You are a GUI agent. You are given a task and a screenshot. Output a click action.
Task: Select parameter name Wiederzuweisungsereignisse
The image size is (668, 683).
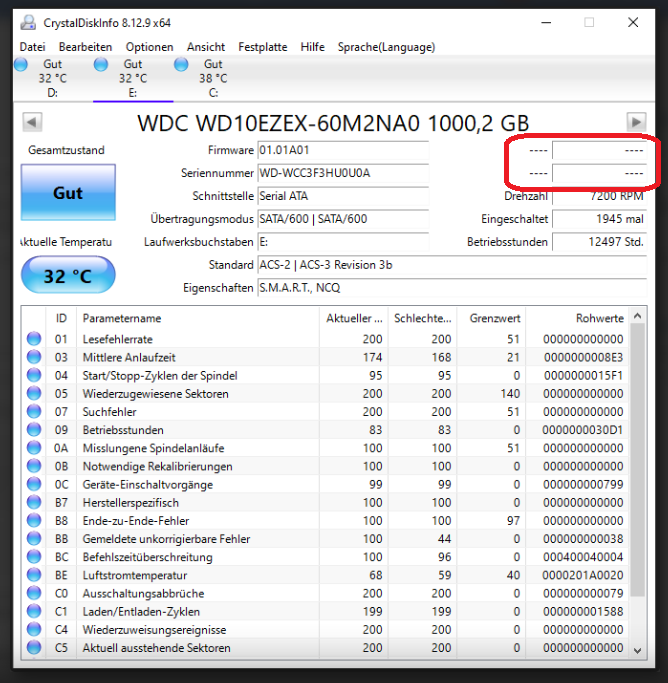[x=154, y=630]
